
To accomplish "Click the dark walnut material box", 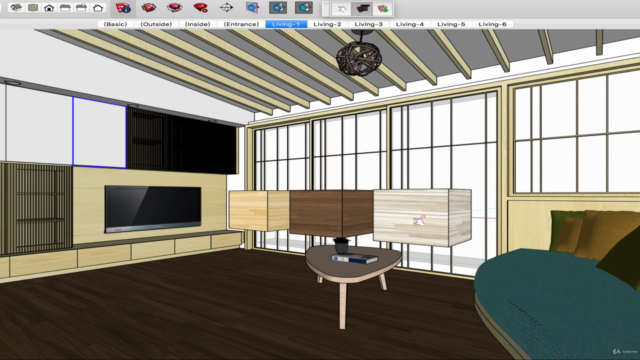I will 331,213.
